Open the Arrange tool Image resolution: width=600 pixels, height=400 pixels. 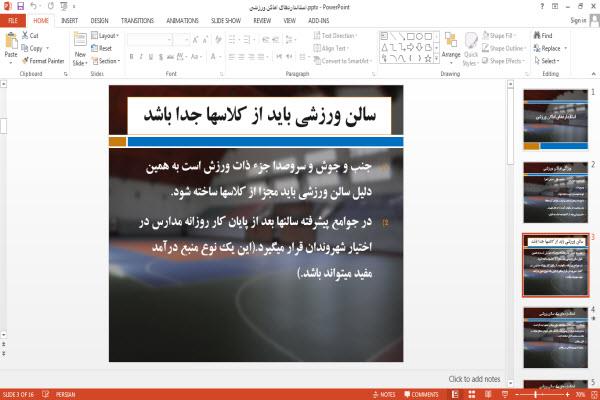pos(451,48)
